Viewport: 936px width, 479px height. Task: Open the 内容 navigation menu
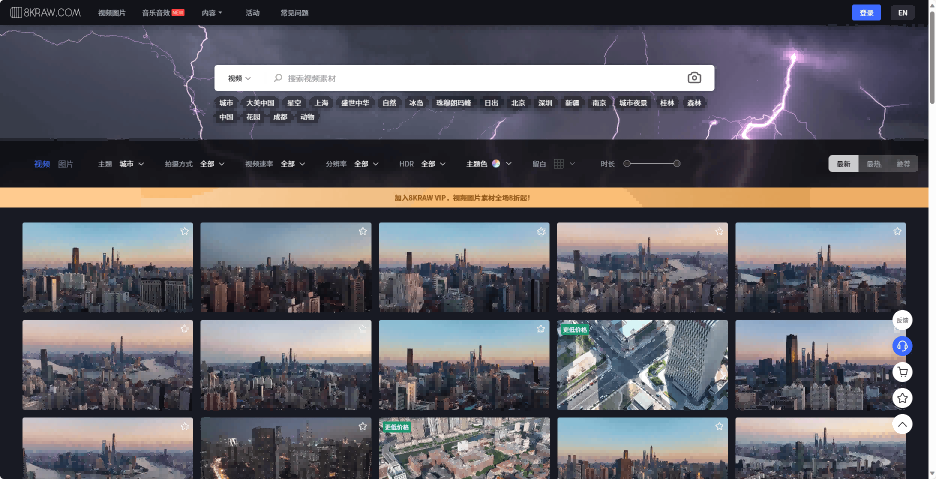pos(211,13)
